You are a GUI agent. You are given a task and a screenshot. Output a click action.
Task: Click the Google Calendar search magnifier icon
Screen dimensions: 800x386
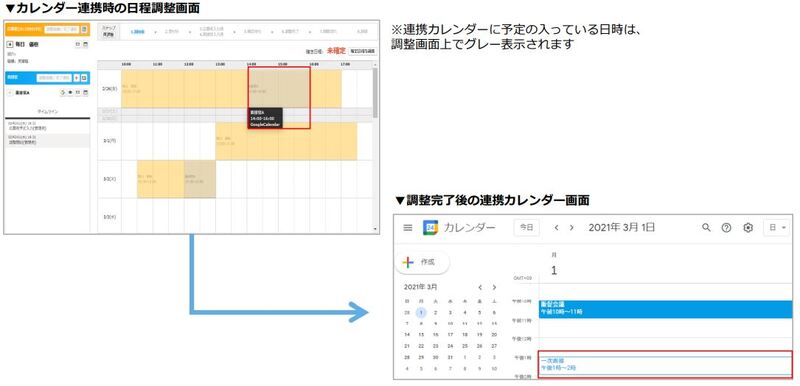(x=706, y=227)
